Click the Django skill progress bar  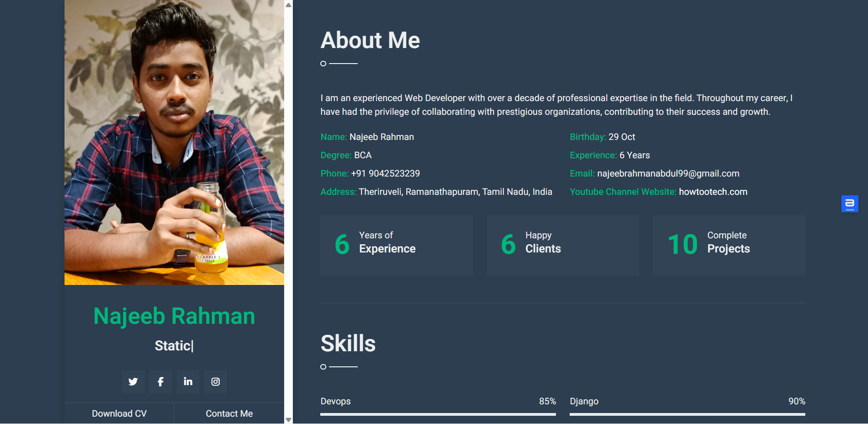click(687, 414)
